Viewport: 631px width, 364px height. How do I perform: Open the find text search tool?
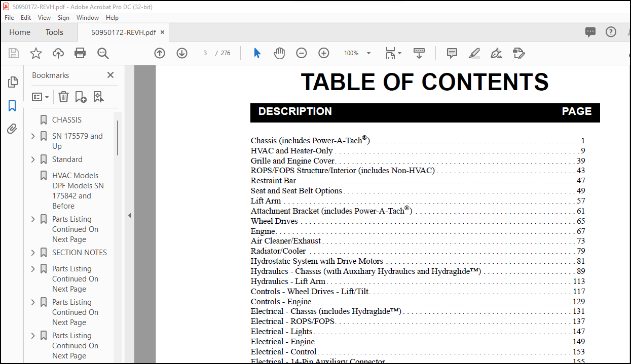[x=103, y=53]
